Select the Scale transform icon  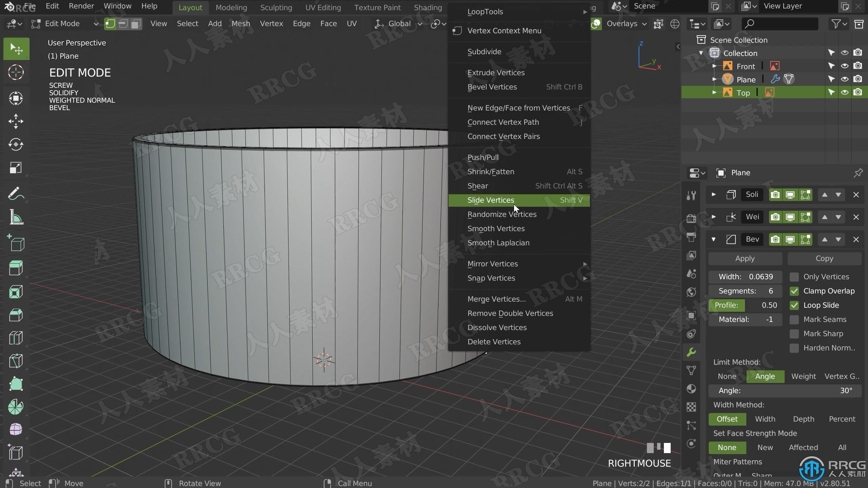(16, 167)
